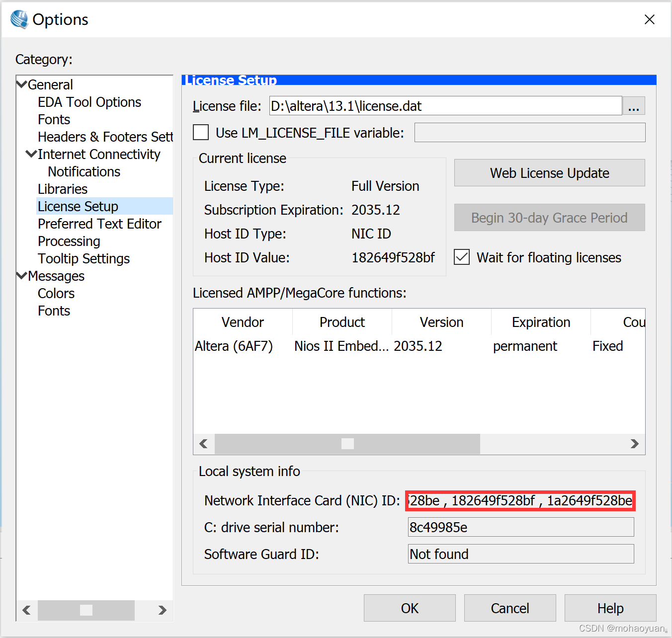672x638 pixels.
Task: Click the NIC ID value field
Action: 520,500
